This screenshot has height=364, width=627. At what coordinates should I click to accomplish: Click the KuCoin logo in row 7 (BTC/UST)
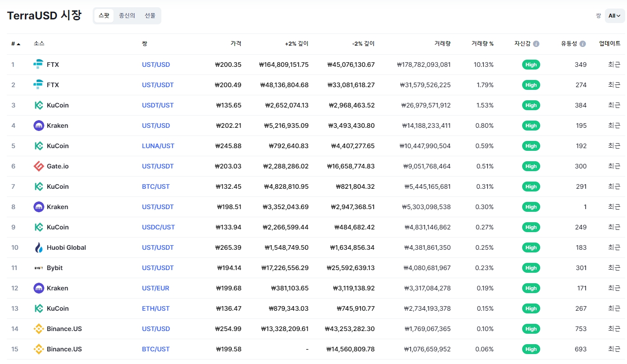(38, 187)
